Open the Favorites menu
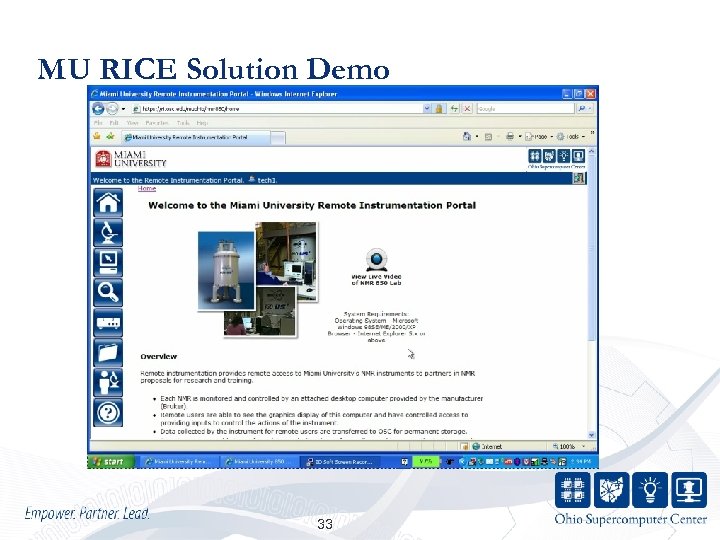The height and width of the screenshot is (540, 720). (157, 123)
